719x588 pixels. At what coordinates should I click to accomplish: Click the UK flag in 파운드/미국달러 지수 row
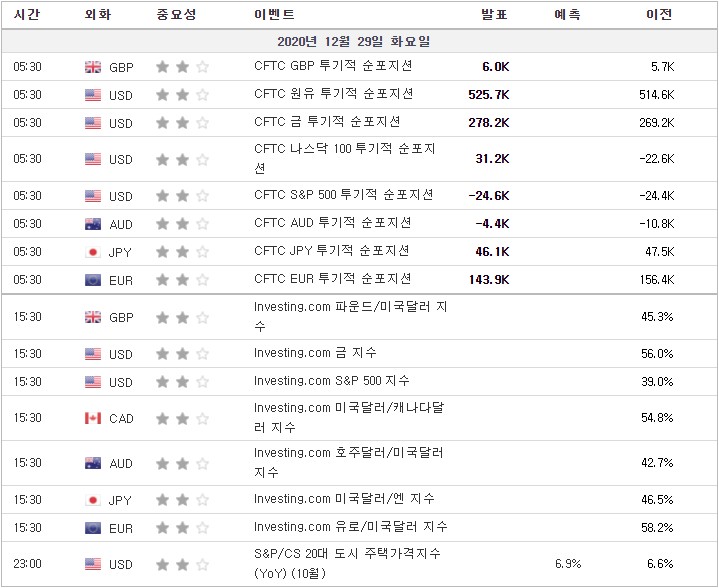tap(93, 317)
